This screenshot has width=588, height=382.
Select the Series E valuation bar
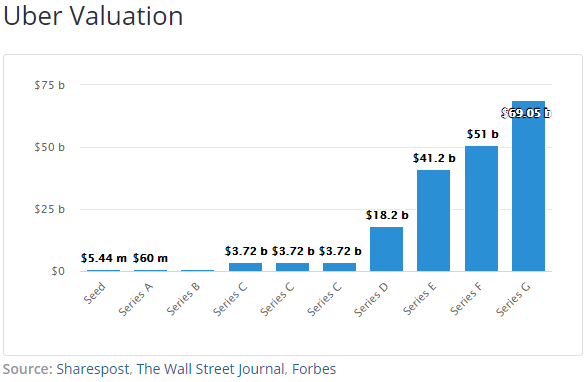pyautogui.click(x=433, y=220)
